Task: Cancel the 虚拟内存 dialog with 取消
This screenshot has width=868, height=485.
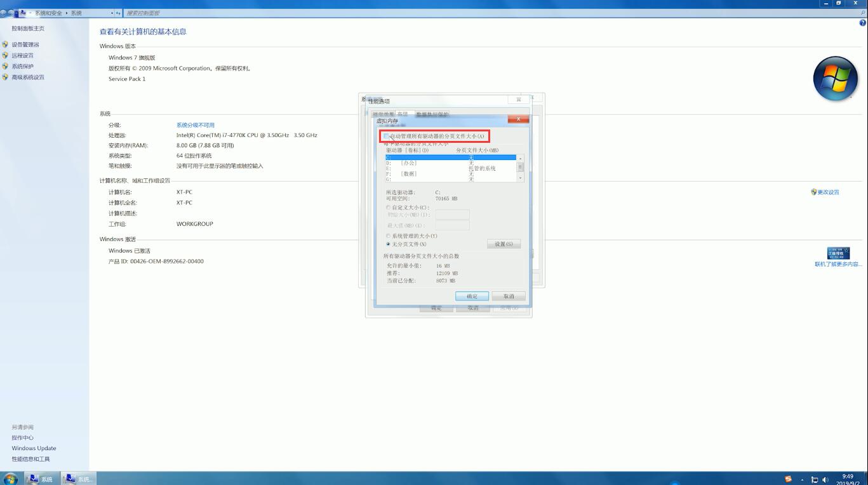Action: 509,296
